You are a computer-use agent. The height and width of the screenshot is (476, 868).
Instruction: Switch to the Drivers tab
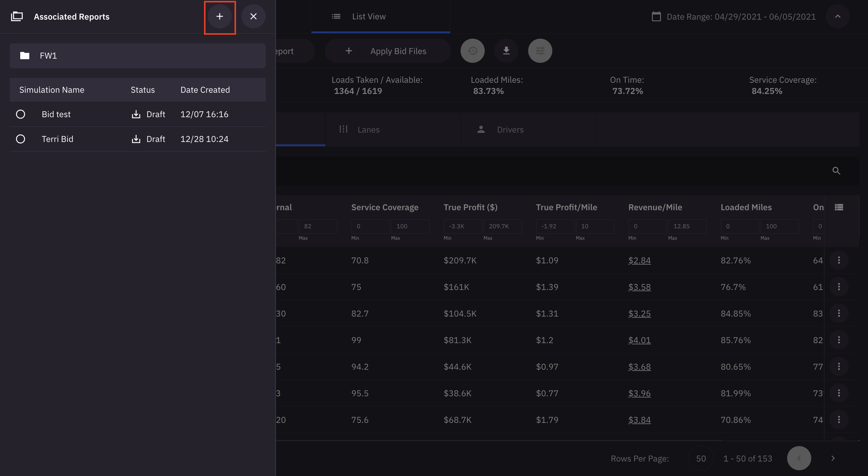coord(510,130)
